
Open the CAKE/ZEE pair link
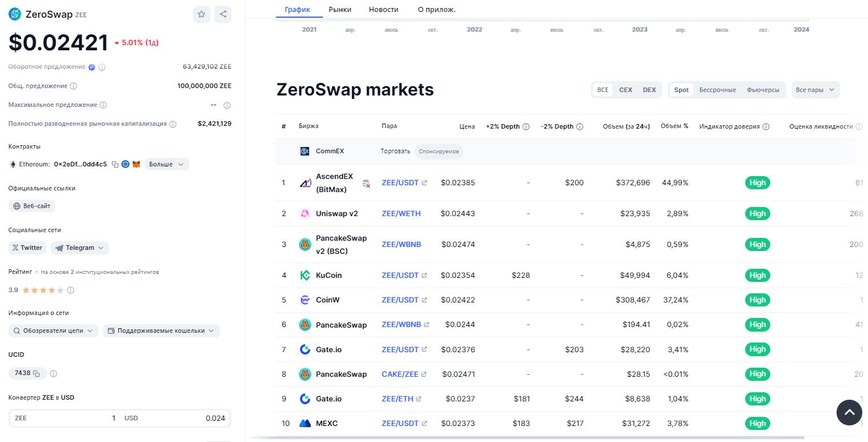[404, 374]
